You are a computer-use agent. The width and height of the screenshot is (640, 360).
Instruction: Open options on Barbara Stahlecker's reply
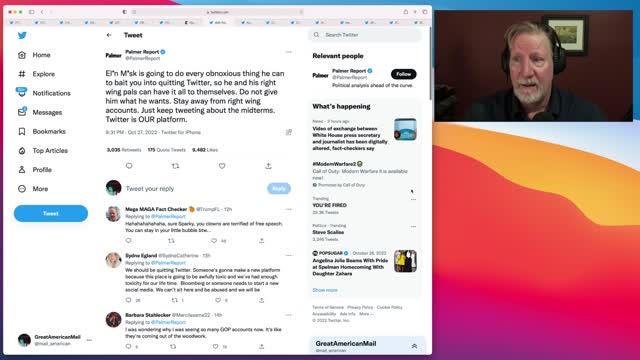point(289,315)
